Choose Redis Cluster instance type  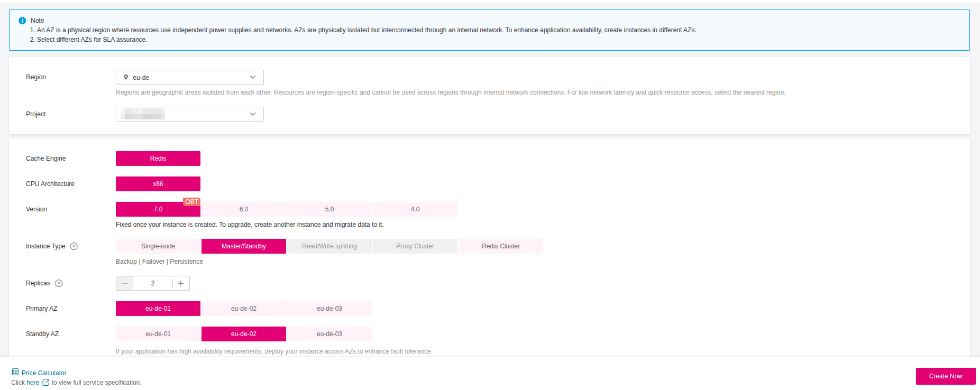tap(500, 246)
